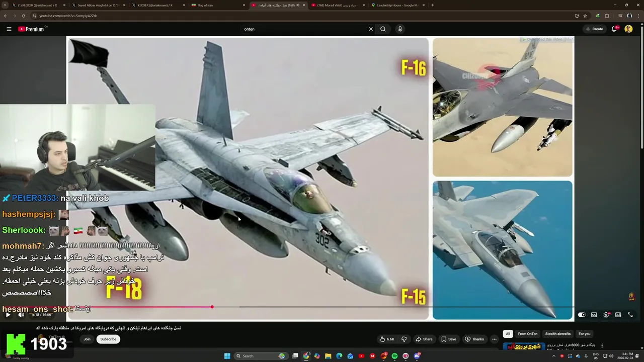Bookmark this page with the star

(585, 16)
